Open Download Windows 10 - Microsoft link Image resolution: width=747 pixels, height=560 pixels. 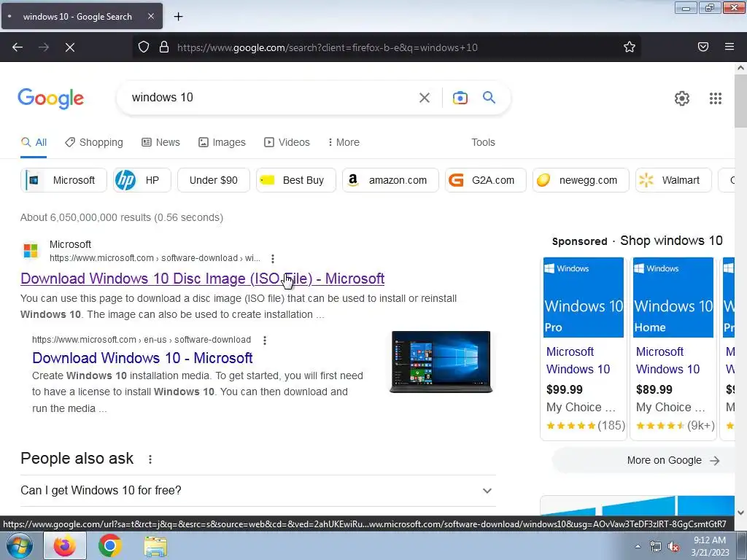click(142, 357)
